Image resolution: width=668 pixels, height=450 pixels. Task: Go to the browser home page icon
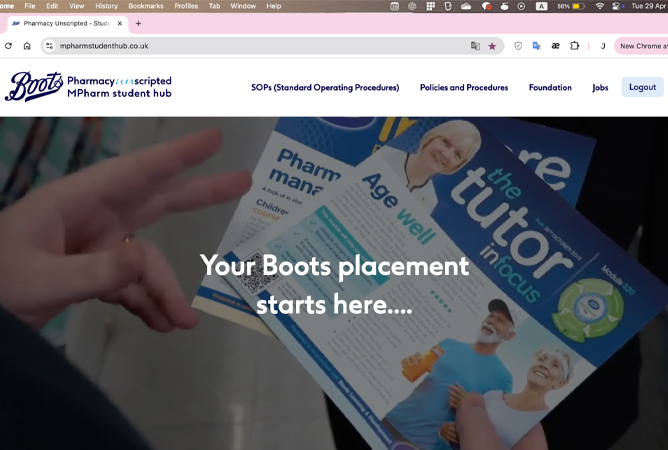27,46
